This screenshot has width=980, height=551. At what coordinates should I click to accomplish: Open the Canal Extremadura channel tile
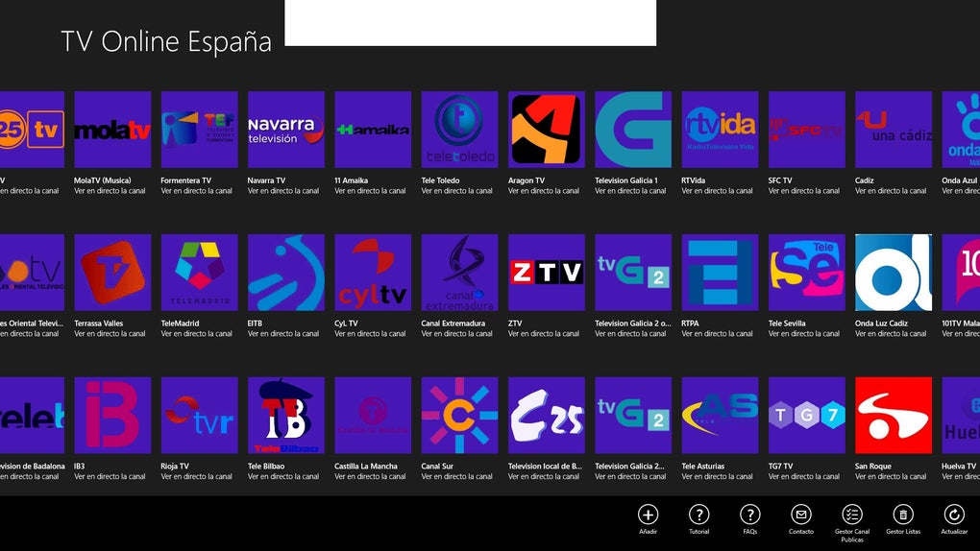click(x=460, y=273)
